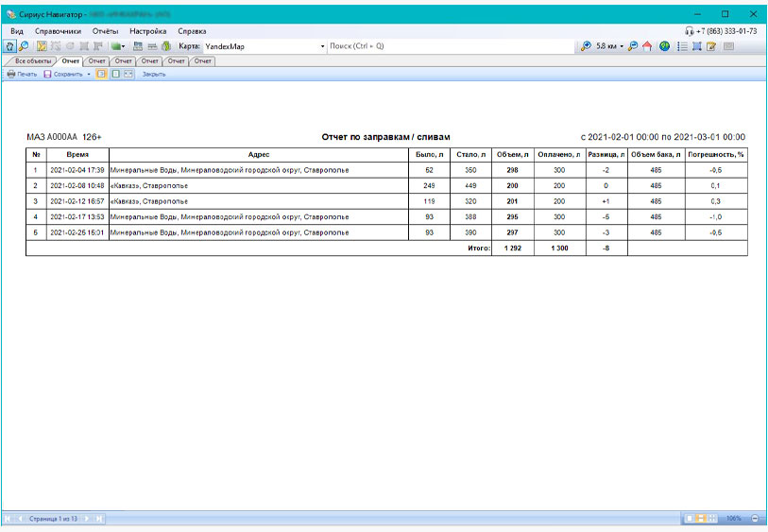The image size is (768, 532).
Task: Click the zoom out magnifier left of 5.8 km
Action: pos(586,45)
